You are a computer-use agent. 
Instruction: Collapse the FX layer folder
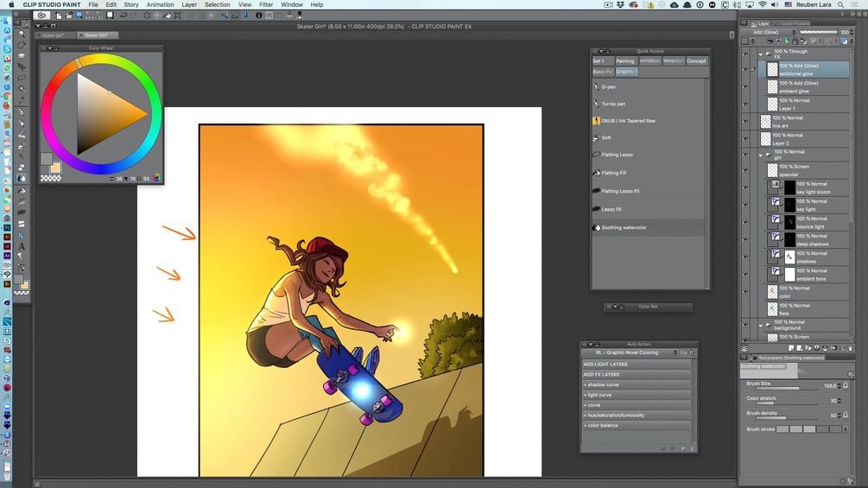761,54
